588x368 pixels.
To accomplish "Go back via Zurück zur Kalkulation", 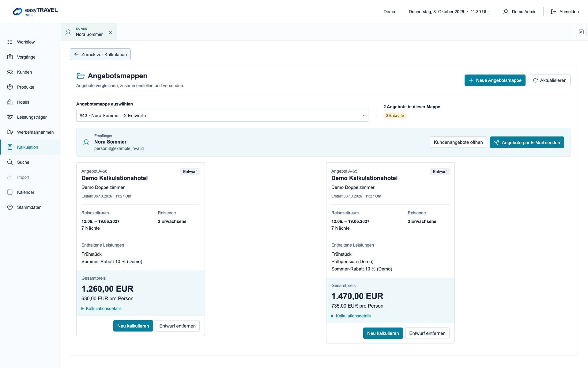I will [x=100, y=54].
